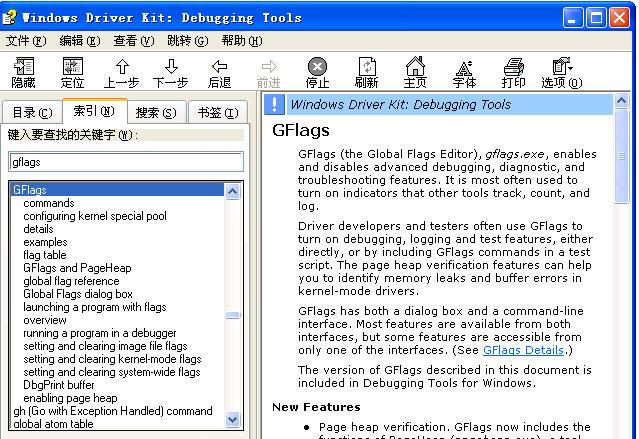Click the Forward (前进) arrow
639x439 pixels.
(269, 73)
